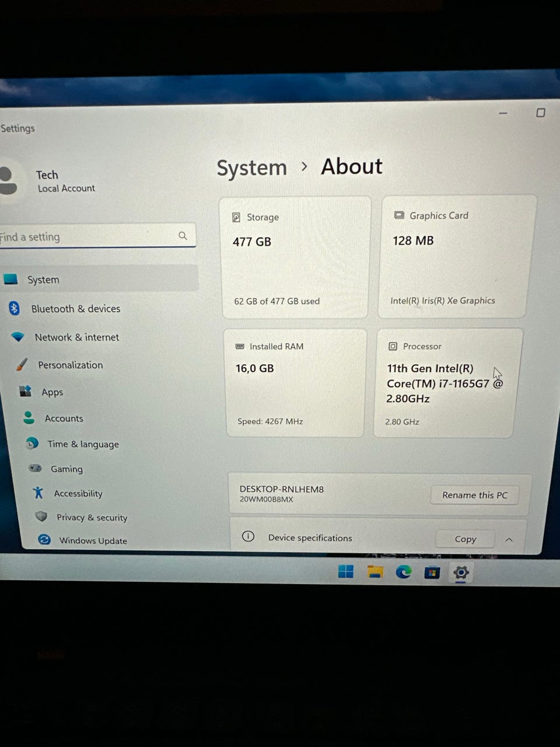
Task: Click the search magnifier icon
Action: (183, 236)
